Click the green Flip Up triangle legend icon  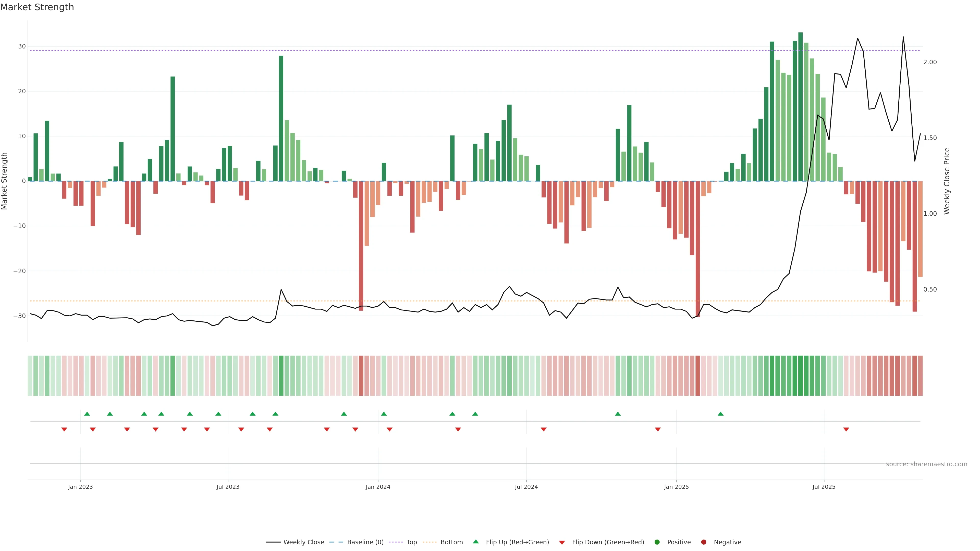pos(475,542)
